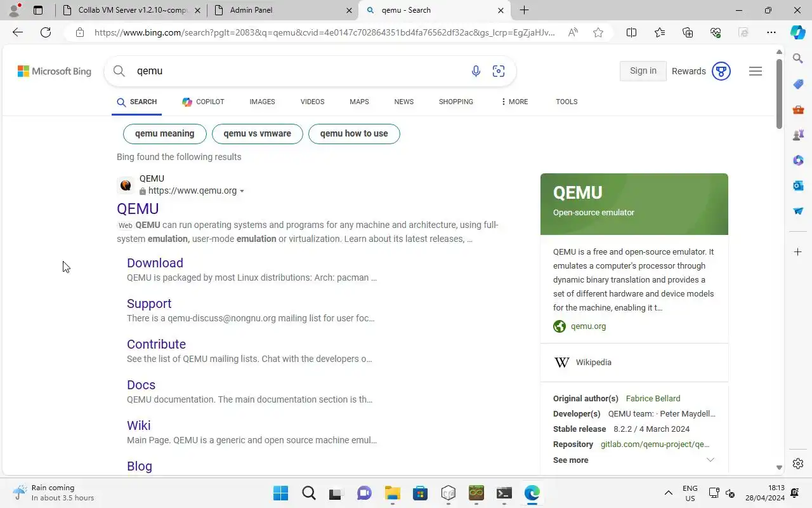Open sidebar Games chess icon
Screen dimensions: 812x508
(798, 135)
